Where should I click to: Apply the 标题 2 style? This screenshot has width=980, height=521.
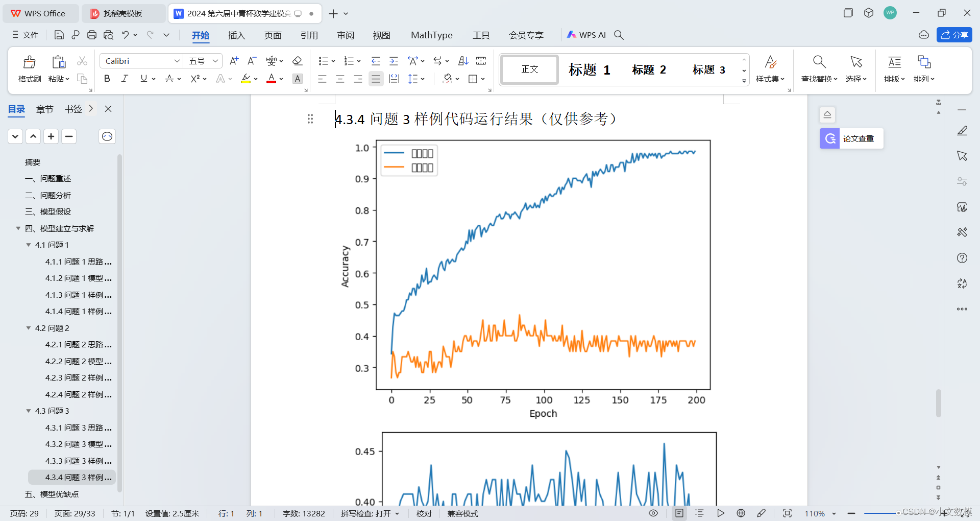point(649,69)
